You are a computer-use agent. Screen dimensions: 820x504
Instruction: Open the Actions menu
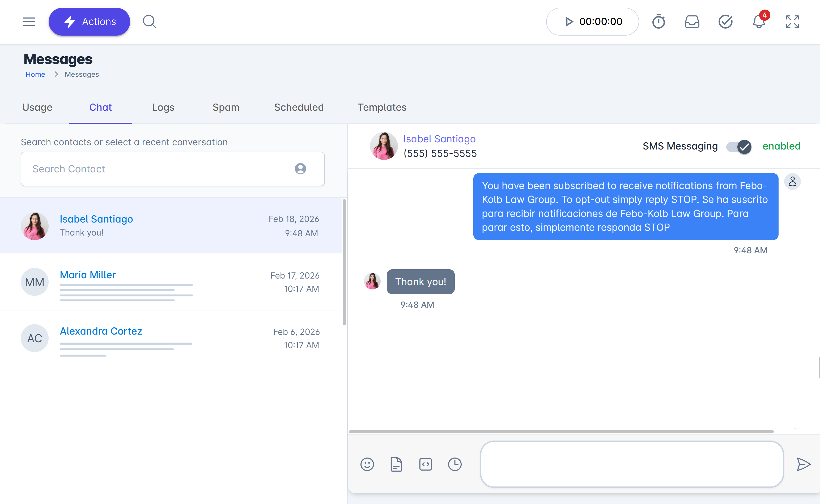coord(89,21)
